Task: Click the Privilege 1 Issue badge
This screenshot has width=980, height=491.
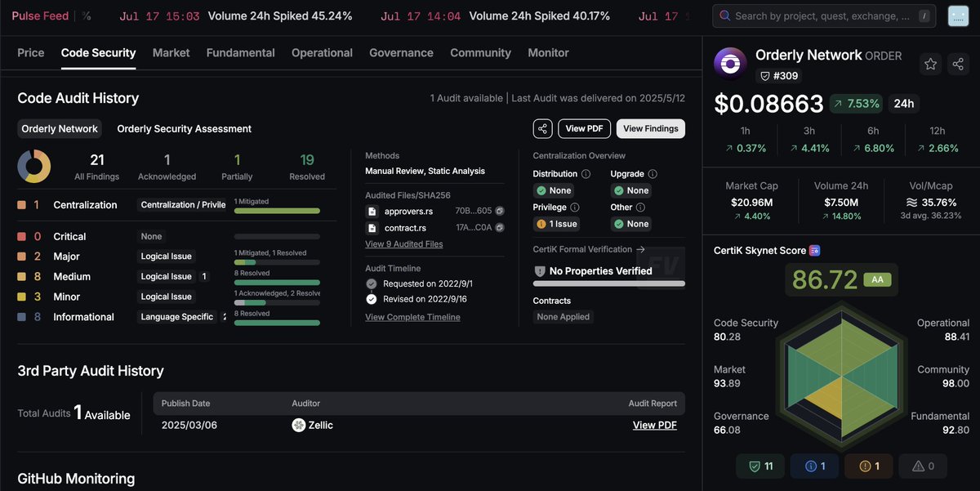Action: pos(557,224)
